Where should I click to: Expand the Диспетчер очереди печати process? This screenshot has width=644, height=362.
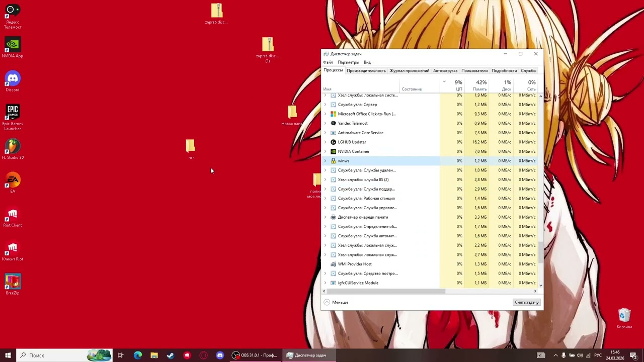click(x=325, y=217)
